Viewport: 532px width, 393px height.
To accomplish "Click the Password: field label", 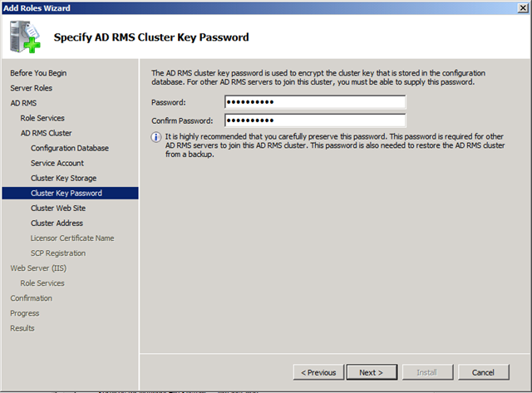I will coord(169,102).
